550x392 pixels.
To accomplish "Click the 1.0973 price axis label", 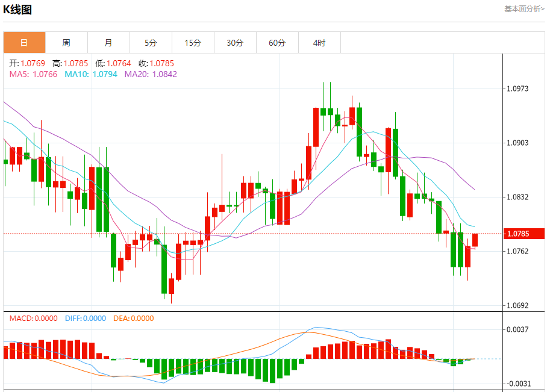I will coord(517,89).
